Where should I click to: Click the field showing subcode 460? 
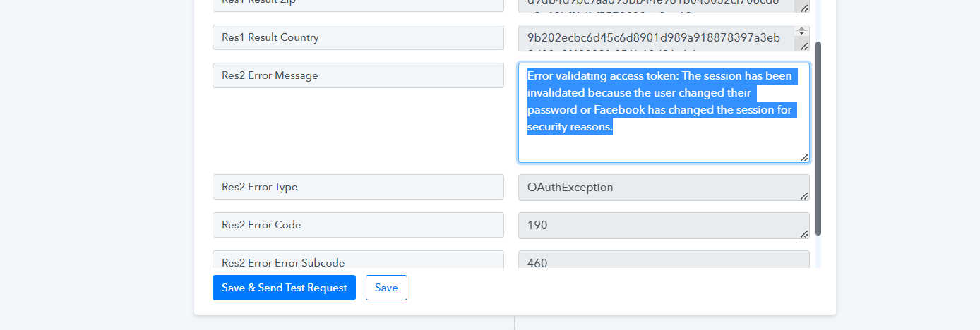pos(664,259)
